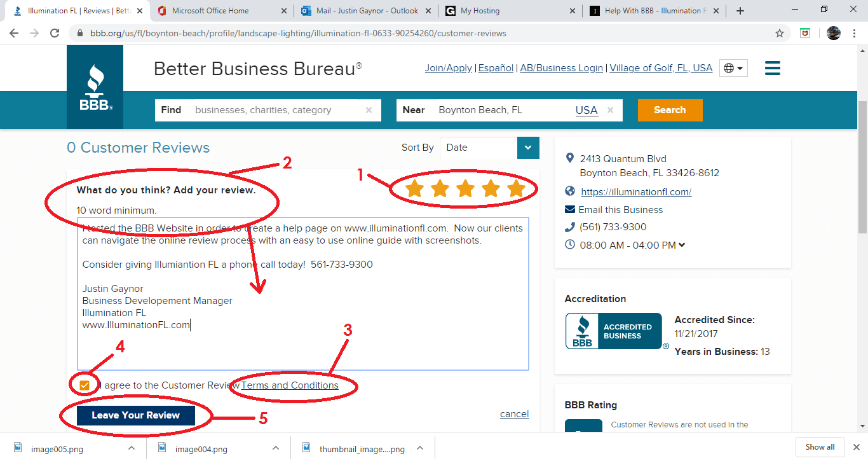Reload the current page
This screenshot has width=868, height=463.
(x=55, y=33)
